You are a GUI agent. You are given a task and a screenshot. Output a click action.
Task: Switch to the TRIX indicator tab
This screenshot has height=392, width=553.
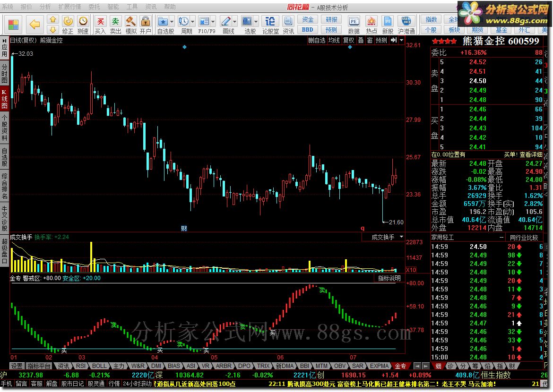[263, 366]
